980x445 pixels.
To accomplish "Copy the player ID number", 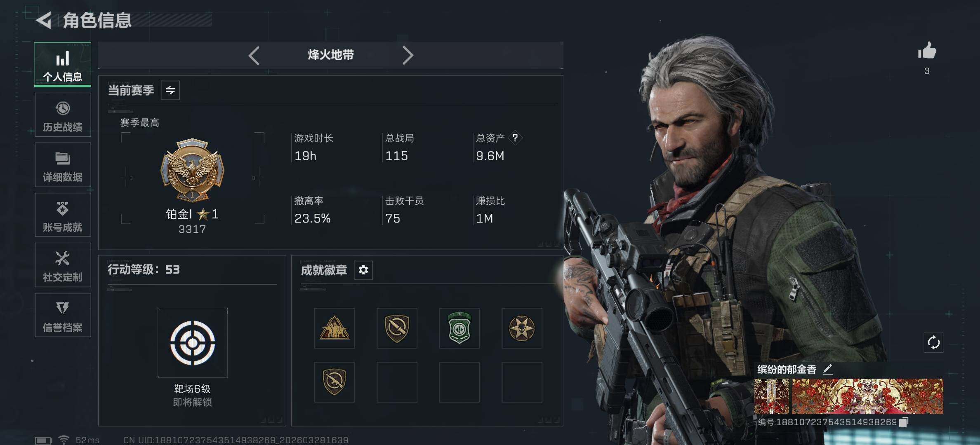I will 903,422.
